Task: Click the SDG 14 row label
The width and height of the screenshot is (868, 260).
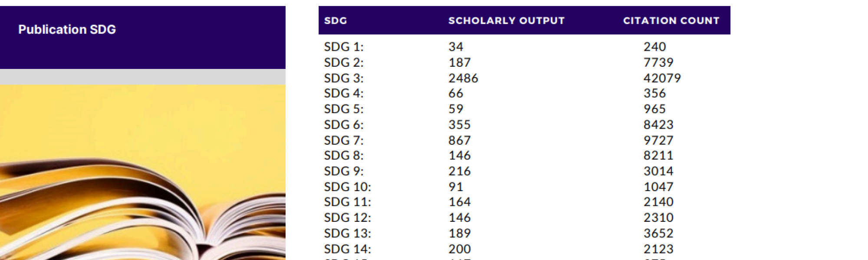Action: (347, 249)
